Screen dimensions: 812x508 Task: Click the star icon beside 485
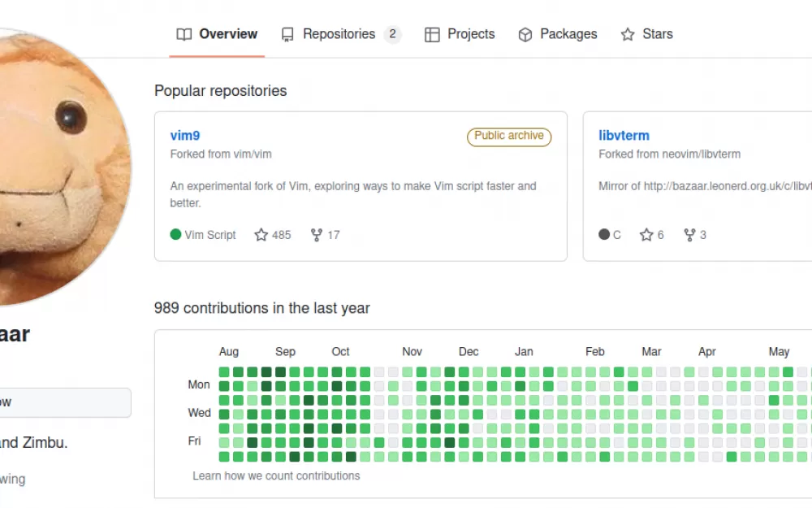[261, 235]
